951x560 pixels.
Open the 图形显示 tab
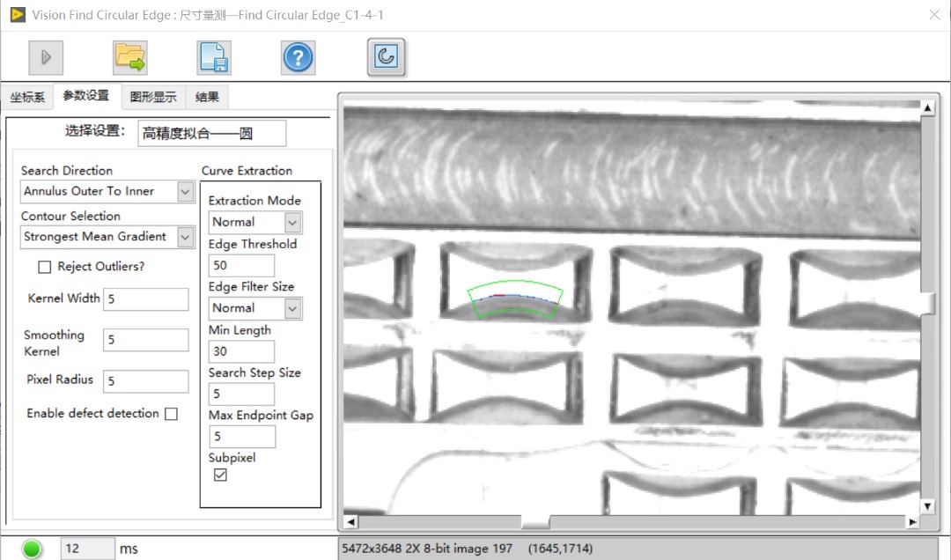coord(153,97)
